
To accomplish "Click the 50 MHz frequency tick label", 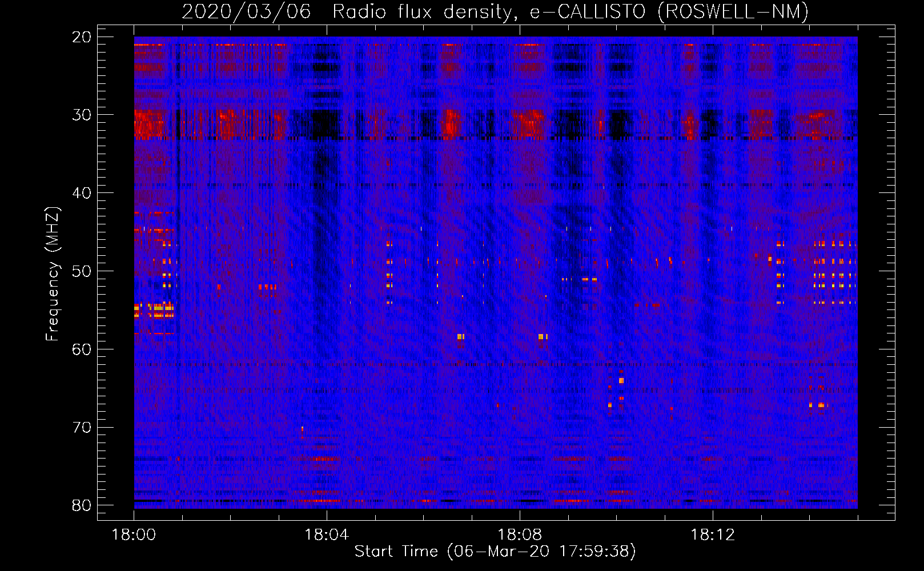I will (x=82, y=271).
